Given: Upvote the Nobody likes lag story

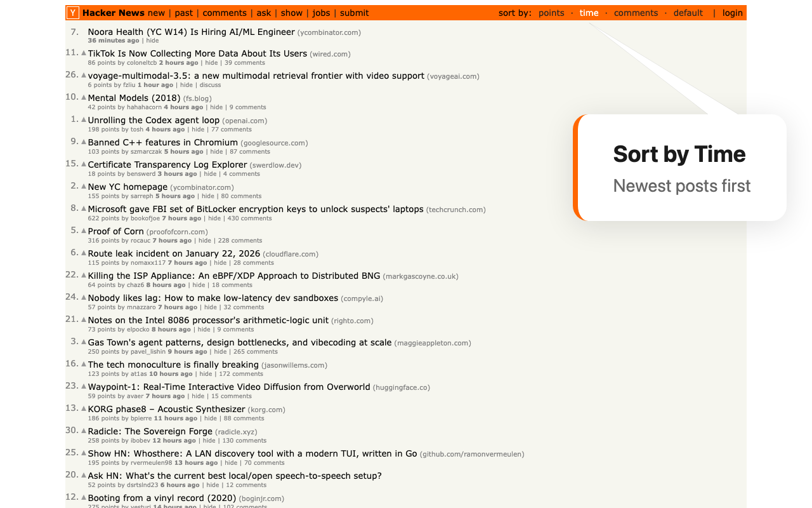Looking at the screenshot, I should (x=84, y=297).
